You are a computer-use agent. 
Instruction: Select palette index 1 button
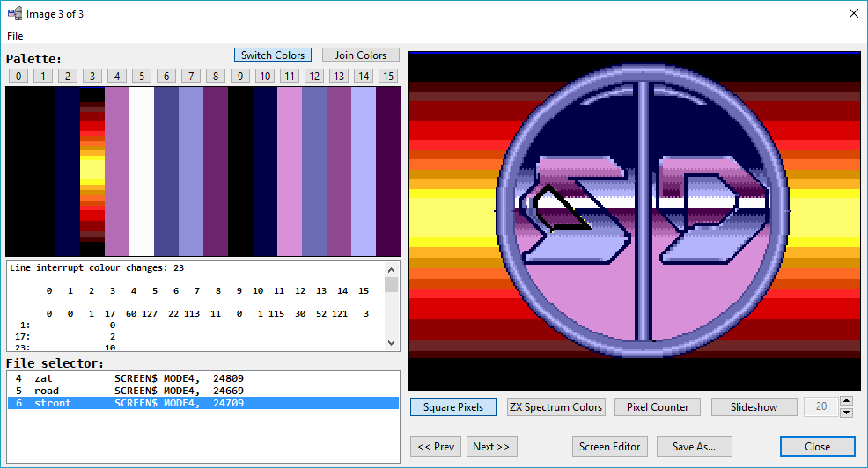[43, 76]
